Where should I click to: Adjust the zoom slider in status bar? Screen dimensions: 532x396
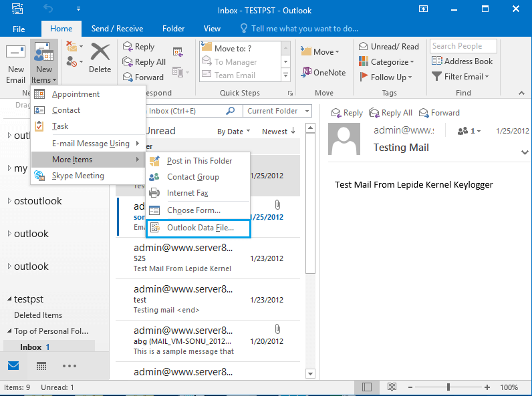[x=448, y=387]
